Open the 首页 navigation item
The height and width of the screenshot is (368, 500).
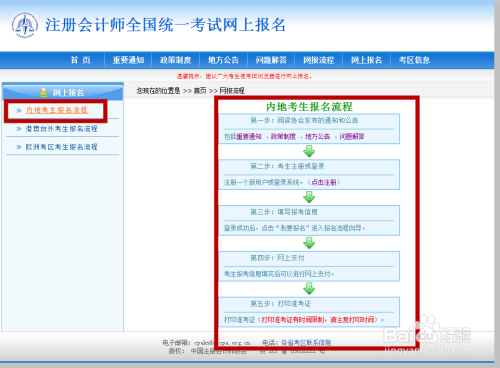click(80, 60)
